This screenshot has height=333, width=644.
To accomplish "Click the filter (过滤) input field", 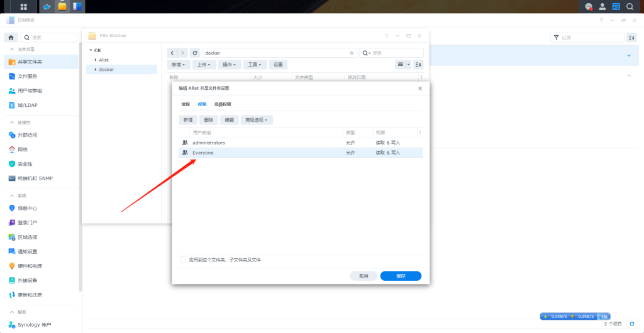I will pyautogui.click(x=587, y=38).
